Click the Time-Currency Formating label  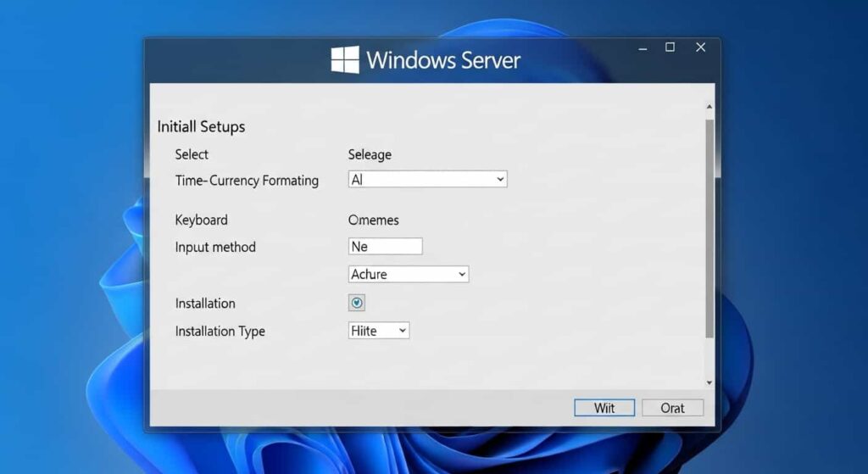tap(247, 181)
